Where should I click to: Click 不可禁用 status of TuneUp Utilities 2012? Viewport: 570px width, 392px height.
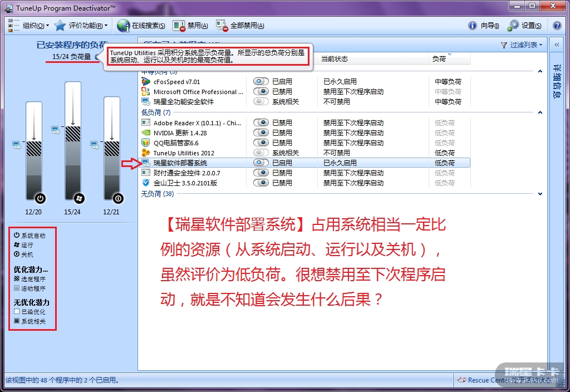click(x=337, y=153)
